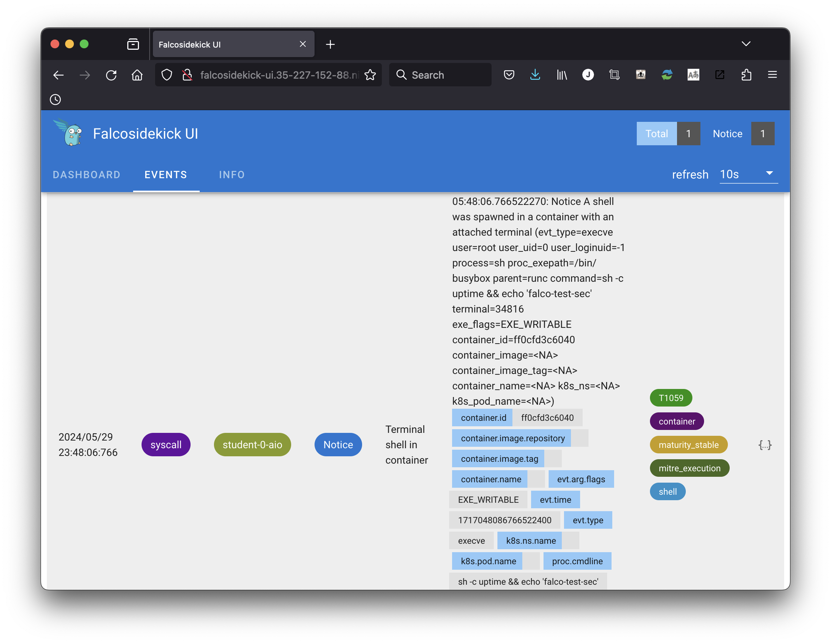Click the T1059 tag chip
This screenshot has height=644, width=831.
click(x=671, y=398)
